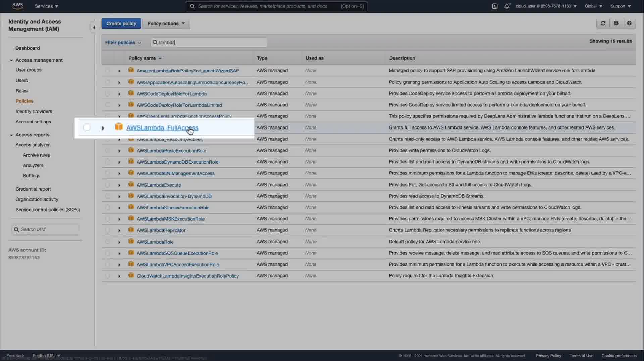Screen dimensions: 644x361
Task: Select radio button for AWSLambda_FullAccess
Action: coord(87,127)
